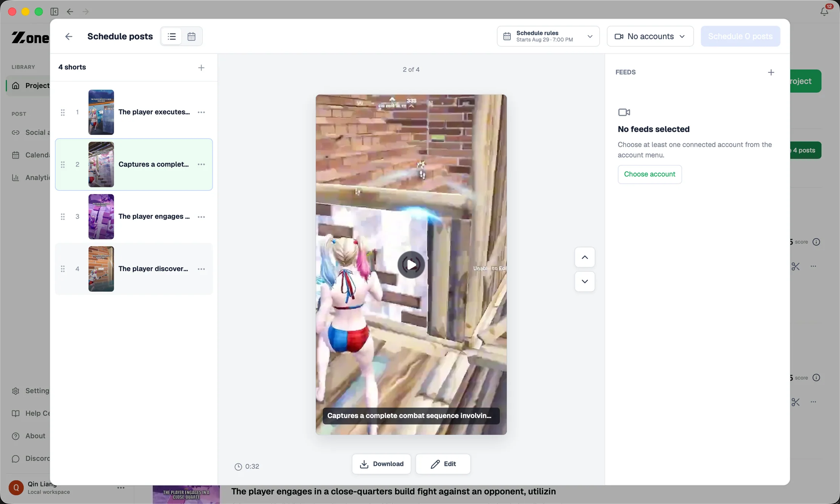Edit the current short

click(443, 464)
